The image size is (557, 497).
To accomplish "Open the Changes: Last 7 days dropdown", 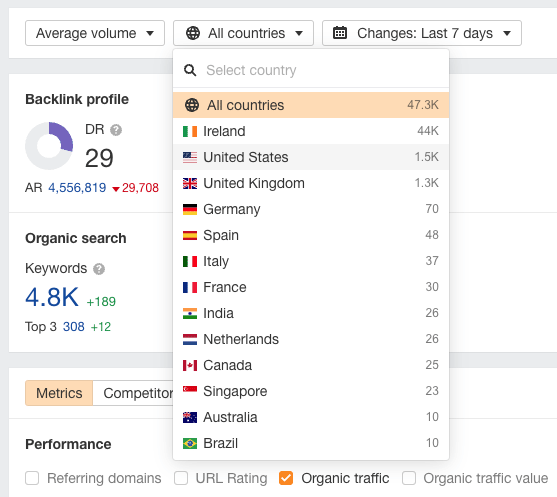I will click(x=422, y=33).
